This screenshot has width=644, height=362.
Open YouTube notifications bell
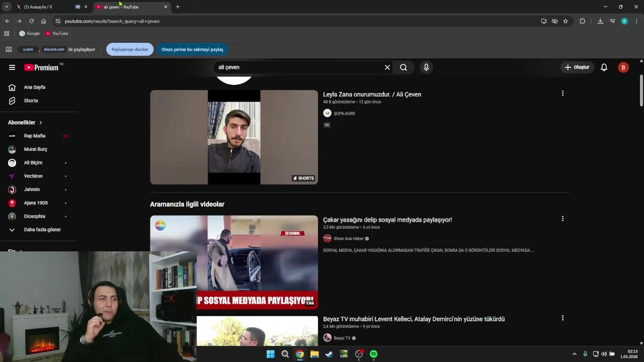tap(604, 67)
